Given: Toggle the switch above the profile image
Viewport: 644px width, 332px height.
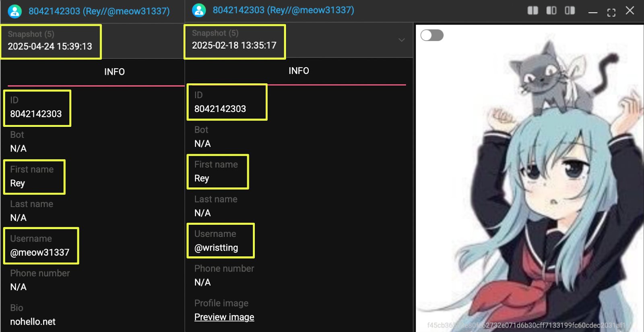Looking at the screenshot, I should point(432,35).
